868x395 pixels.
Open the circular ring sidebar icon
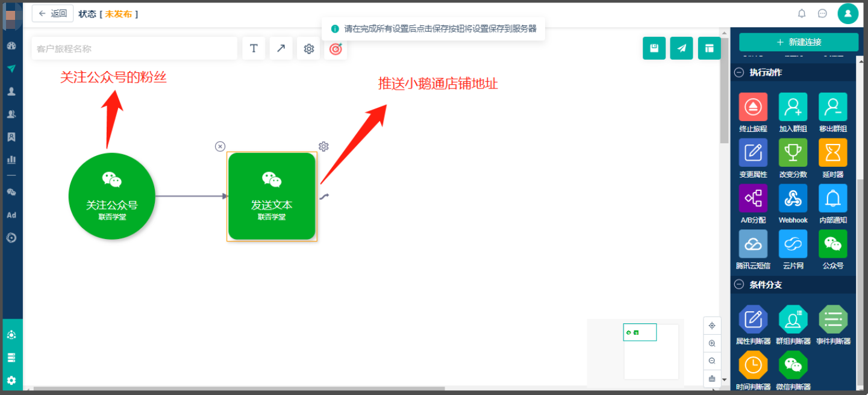(11, 238)
